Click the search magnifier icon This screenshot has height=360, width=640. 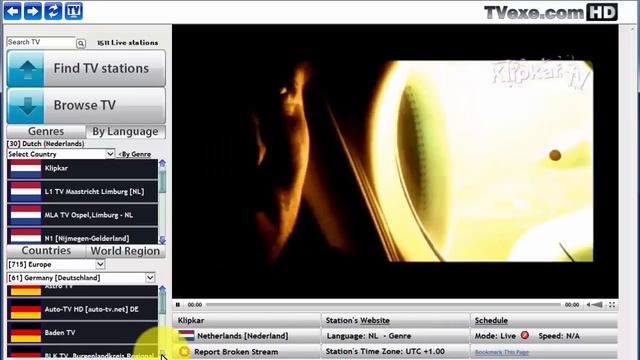[x=81, y=43]
